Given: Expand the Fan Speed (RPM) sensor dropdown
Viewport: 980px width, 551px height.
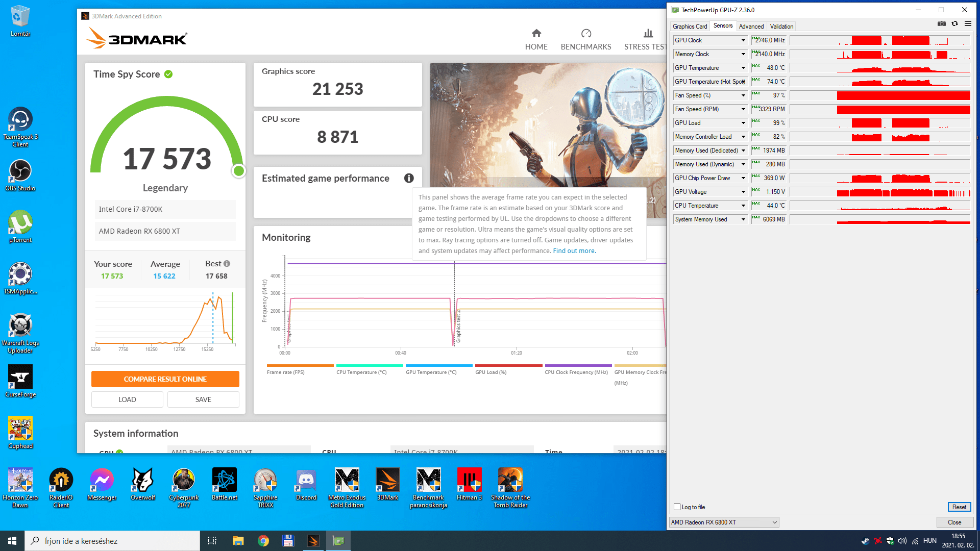Looking at the screenshot, I should pos(743,109).
